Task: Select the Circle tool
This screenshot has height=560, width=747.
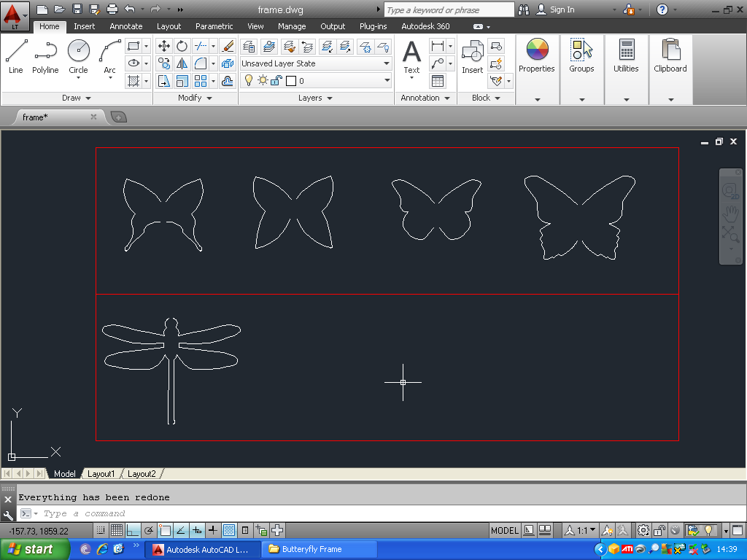Action: (78, 57)
